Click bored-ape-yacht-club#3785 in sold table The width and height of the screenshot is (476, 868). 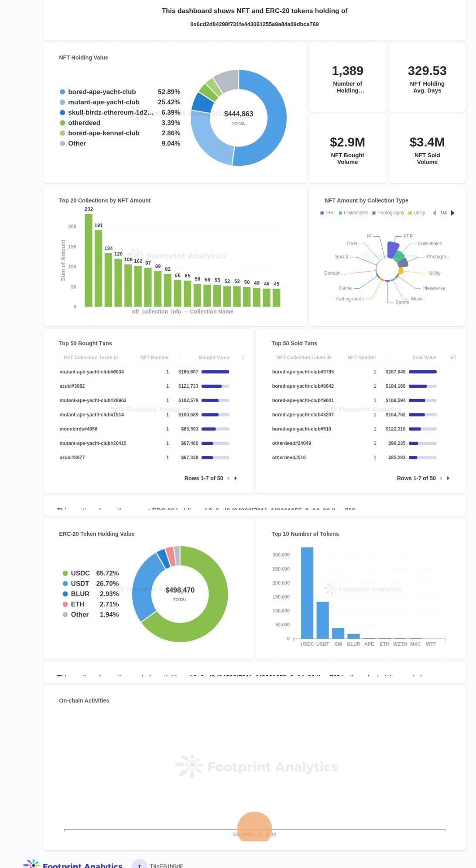coord(303,372)
